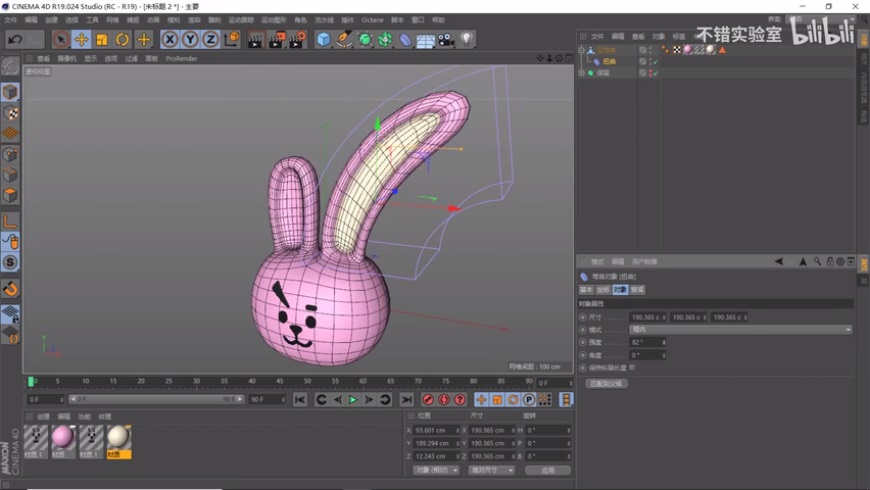870x490 pixels.
Task: Open the absolute size dropdown
Action: (x=491, y=470)
